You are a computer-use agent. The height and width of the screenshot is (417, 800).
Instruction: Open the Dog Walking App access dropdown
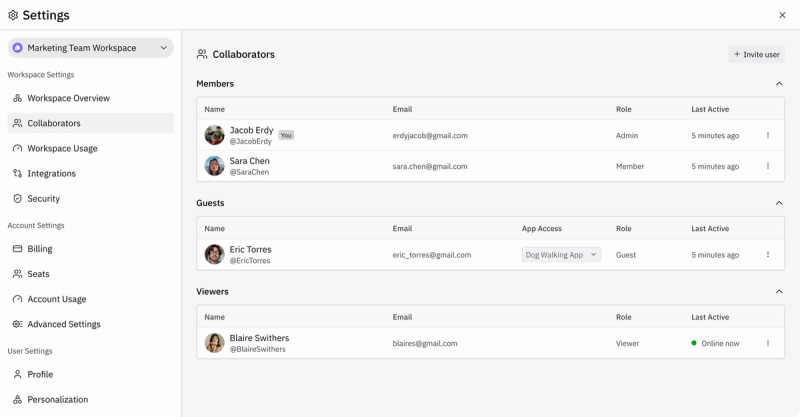[561, 255]
